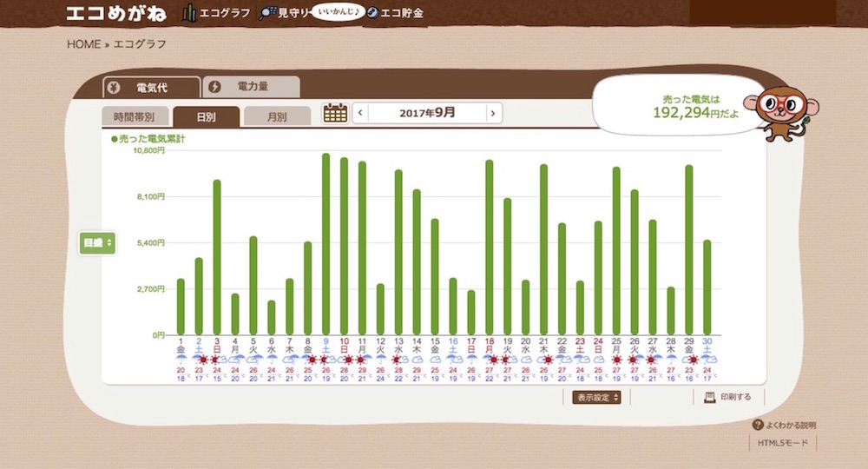
Task: Select the 時間帯別 view tab
Action: pyautogui.click(x=135, y=117)
